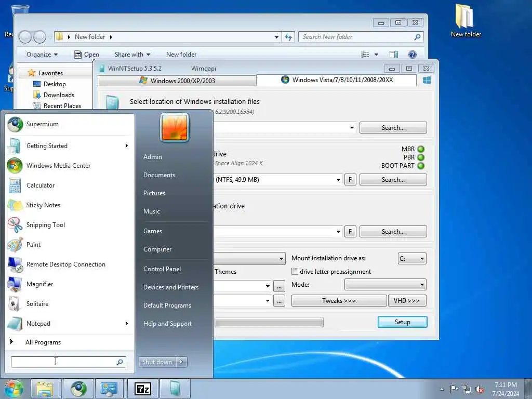Click F button beside boot drive
Viewport: 532px width, 399px height.
350,179
